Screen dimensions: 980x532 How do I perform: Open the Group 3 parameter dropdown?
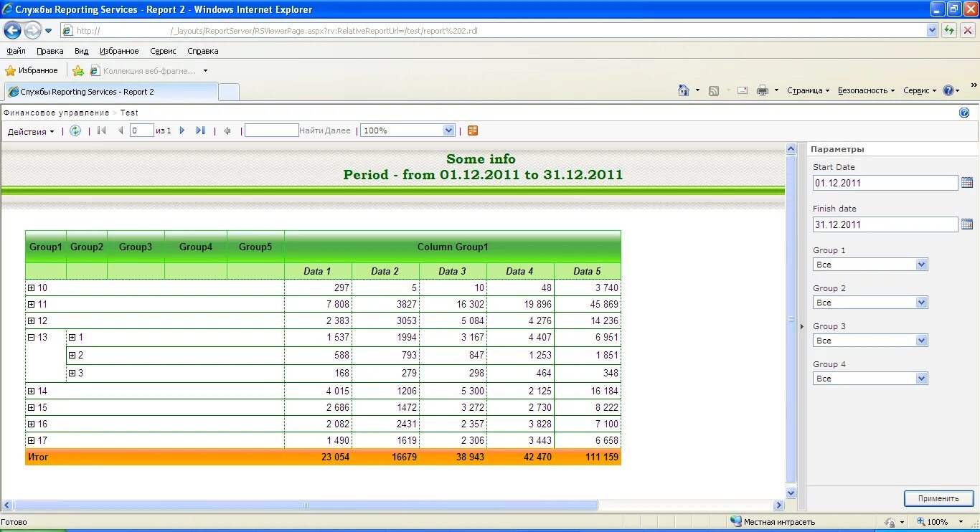921,341
